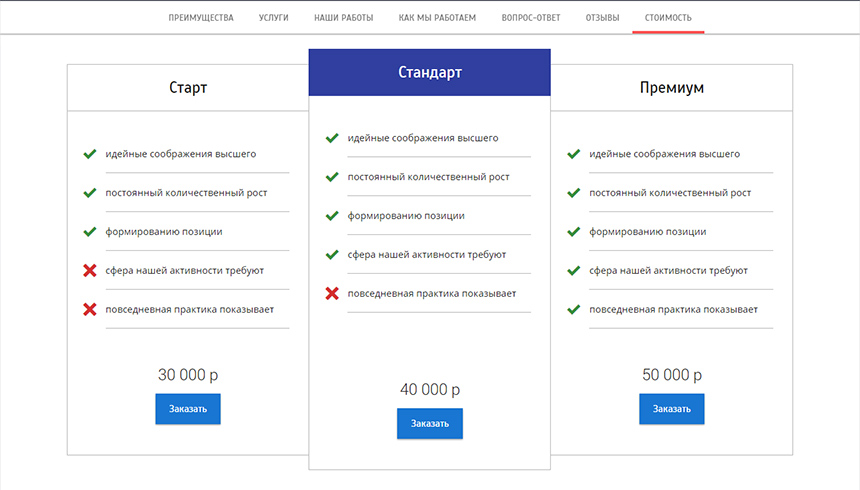Click red cross in the Стандарт plan

[331, 294]
